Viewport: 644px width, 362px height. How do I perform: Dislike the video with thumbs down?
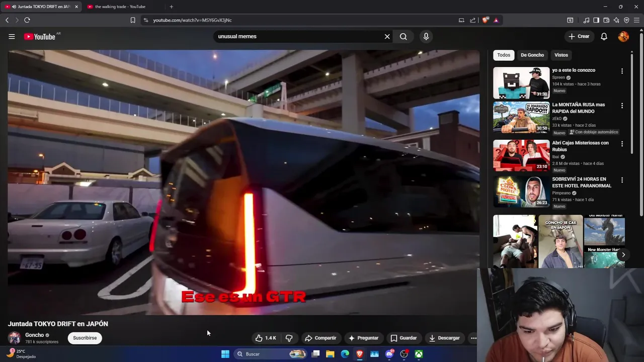289,338
